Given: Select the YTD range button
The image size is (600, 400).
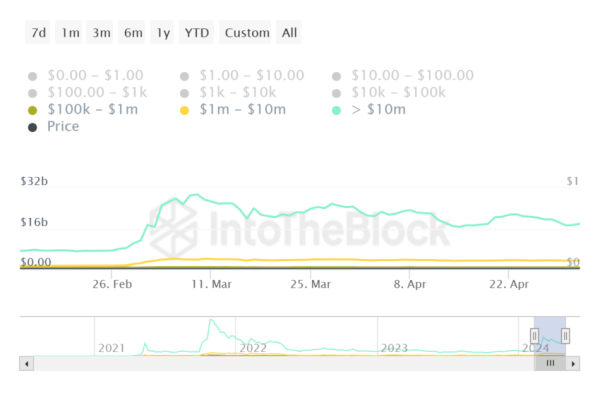Looking at the screenshot, I should [196, 33].
